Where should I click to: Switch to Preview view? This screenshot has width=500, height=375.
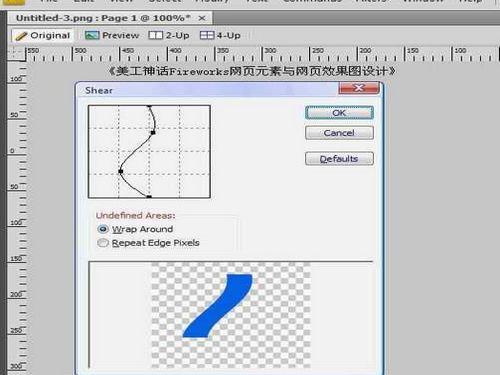[x=112, y=35]
